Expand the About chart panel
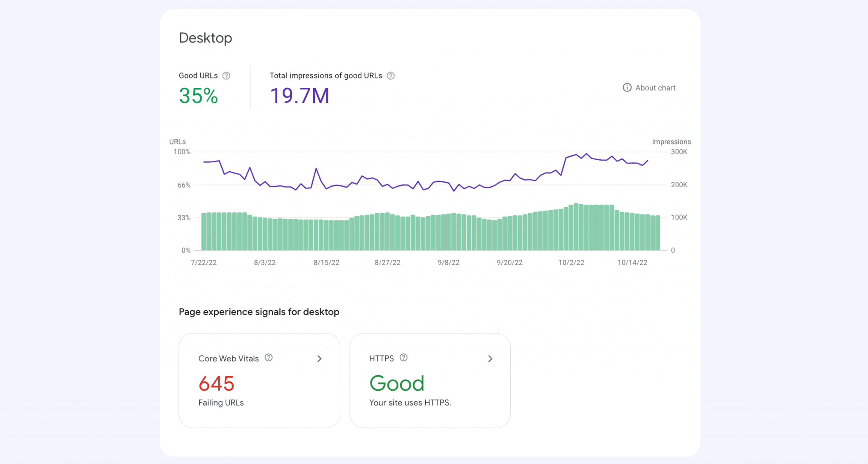868x464 pixels. click(655, 88)
